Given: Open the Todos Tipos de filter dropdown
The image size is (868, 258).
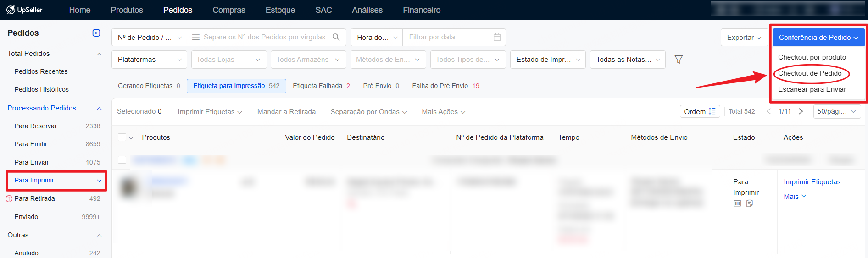Looking at the screenshot, I should click(467, 60).
